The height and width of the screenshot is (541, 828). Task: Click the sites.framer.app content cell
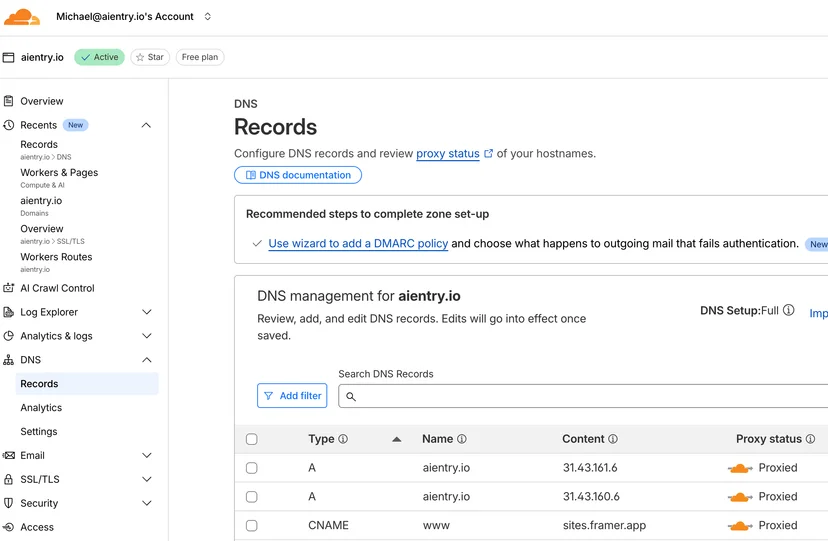click(x=604, y=526)
